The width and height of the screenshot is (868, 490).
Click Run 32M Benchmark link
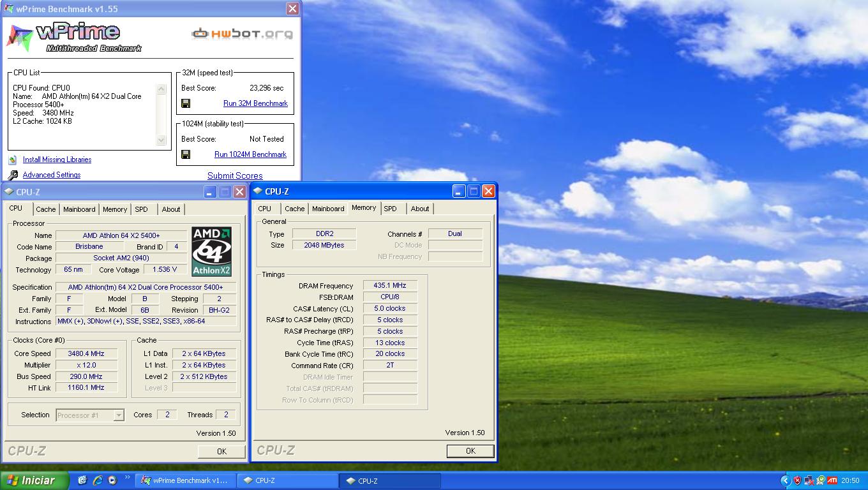[x=255, y=103]
